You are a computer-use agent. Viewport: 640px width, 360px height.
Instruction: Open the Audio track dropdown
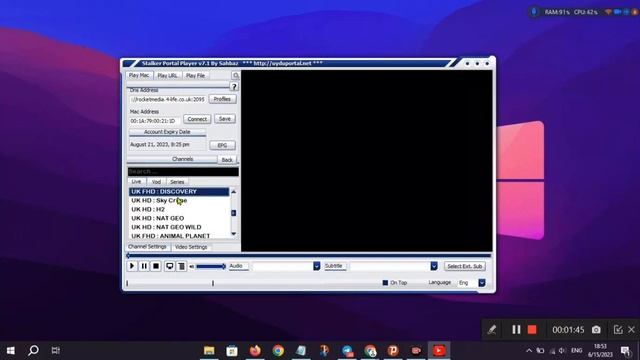pyautogui.click(x=316, y=266)
